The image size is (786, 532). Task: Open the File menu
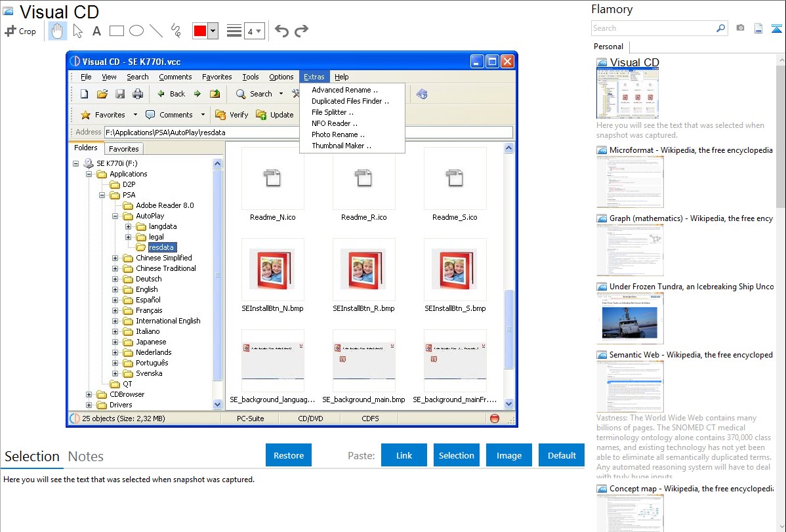86,77
